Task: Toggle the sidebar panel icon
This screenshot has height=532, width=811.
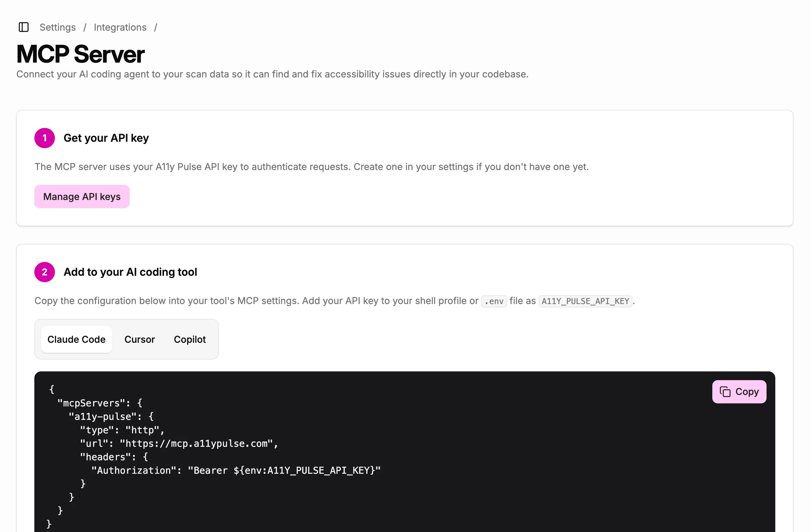Action: pyautogui.click(x=23, y=27)
